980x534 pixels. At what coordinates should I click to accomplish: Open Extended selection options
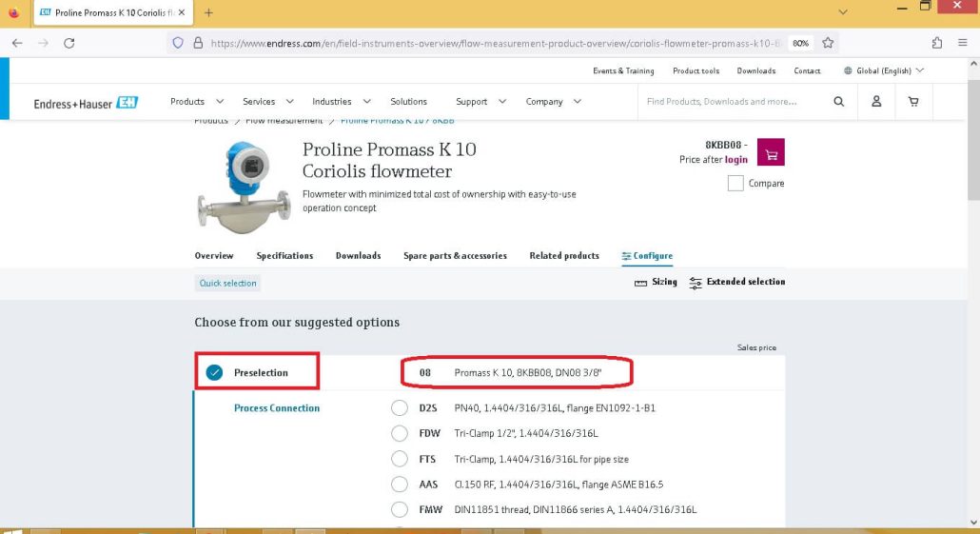736,282
